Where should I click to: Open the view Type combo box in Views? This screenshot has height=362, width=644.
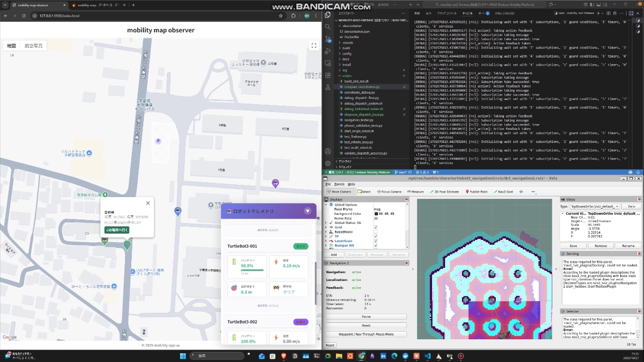[x=594, y=206]
